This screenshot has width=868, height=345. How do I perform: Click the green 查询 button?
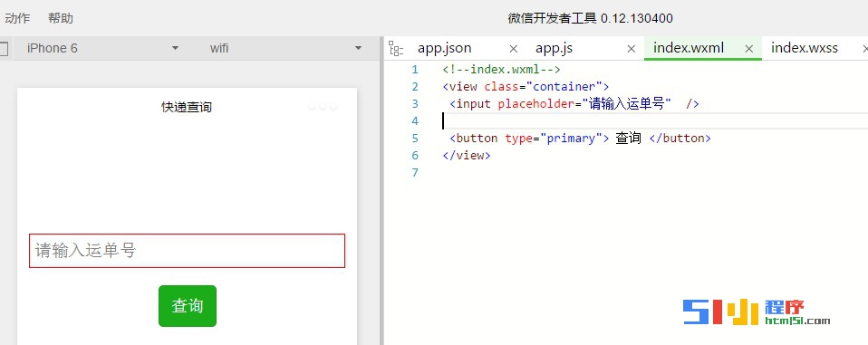coord(188,306)
